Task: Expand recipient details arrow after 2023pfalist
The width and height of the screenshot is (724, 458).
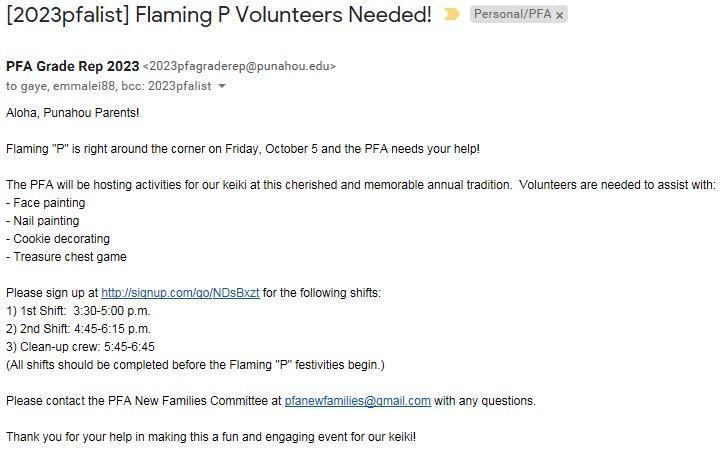Action: [222, 86]
